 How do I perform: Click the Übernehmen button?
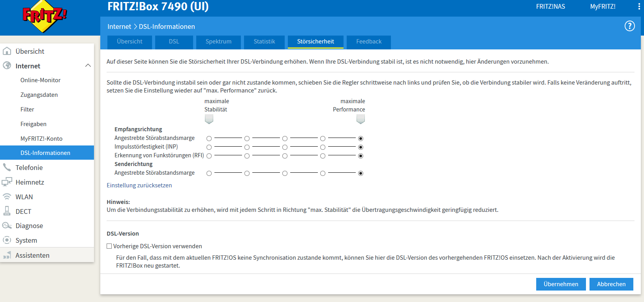[x=561, y=284]
